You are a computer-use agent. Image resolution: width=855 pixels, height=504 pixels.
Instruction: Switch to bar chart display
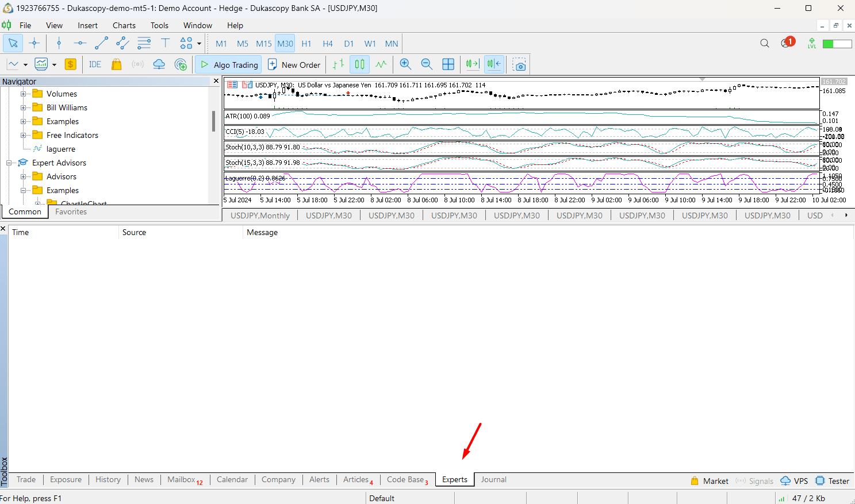coord(338,64)
